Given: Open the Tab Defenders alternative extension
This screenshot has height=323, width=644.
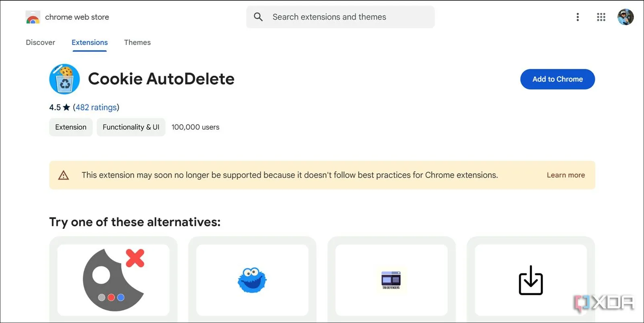Looking at the screenshot, I should 391,280.
